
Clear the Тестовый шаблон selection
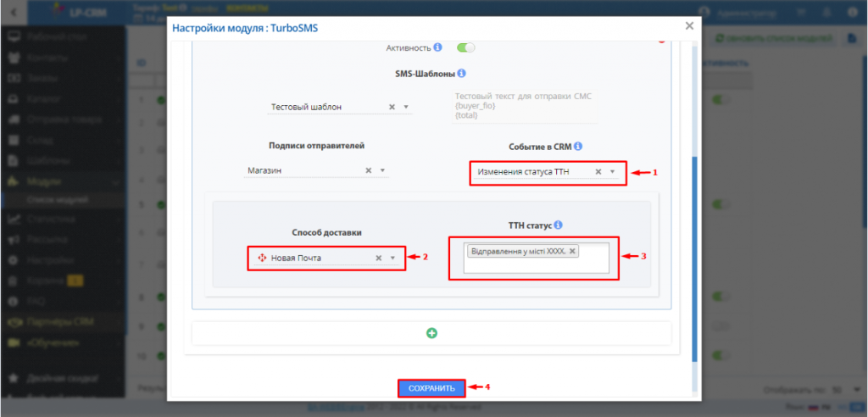point(392,107)
